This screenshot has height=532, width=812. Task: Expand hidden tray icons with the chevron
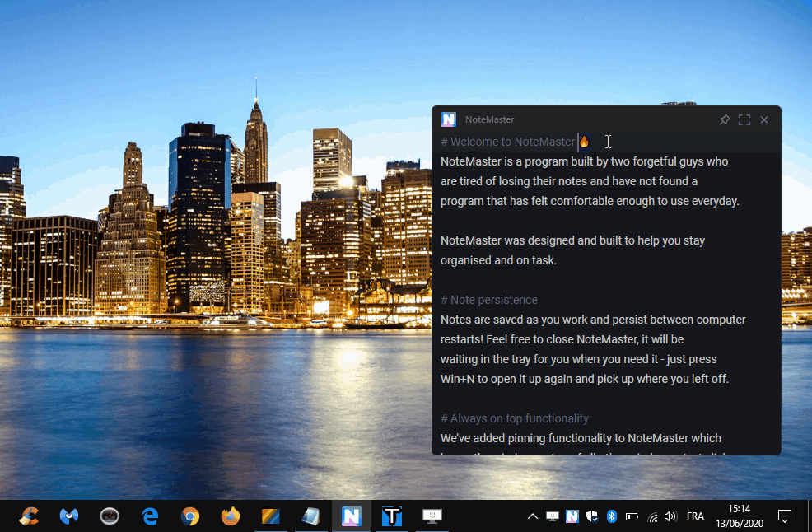click(x=532, y=516)
